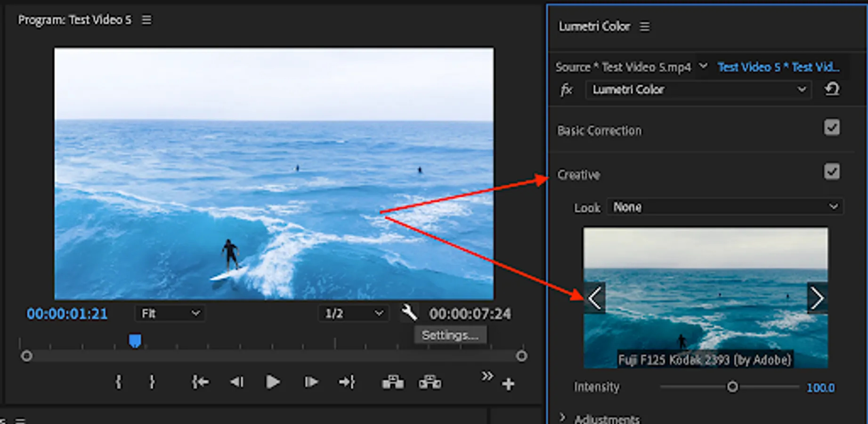Select the Source Test Video 5.mp4 tab
Image resolution: width=868 pixels, height=424 pixels.
[624, 67]
